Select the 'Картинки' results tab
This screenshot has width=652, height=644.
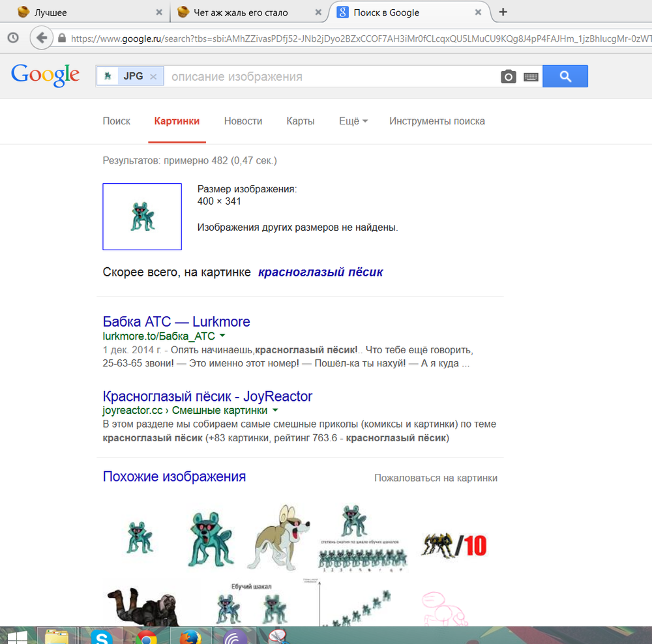177,121
